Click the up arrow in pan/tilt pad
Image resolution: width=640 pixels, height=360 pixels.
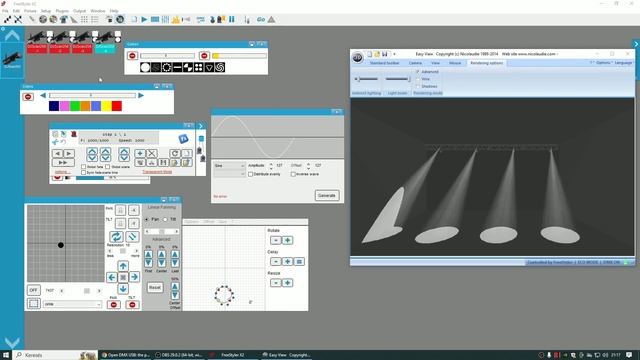pos(123,266)
